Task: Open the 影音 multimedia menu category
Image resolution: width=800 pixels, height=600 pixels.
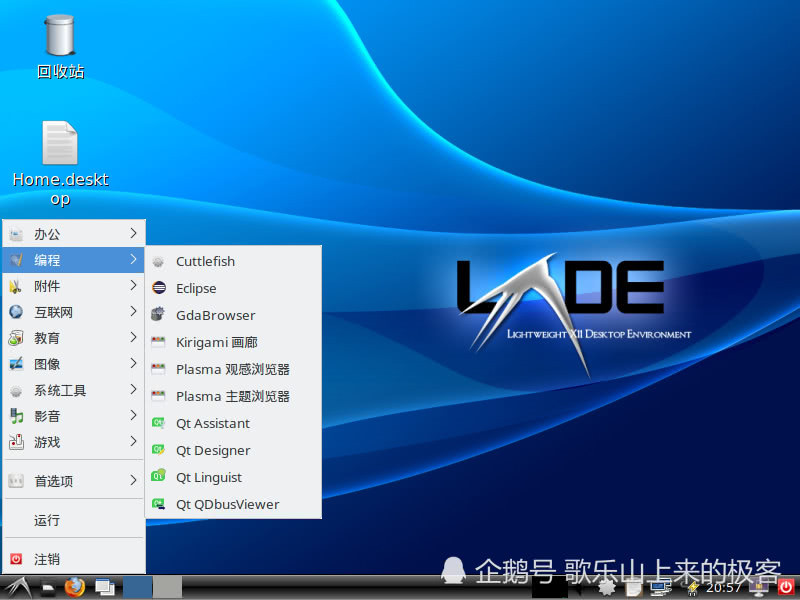Action: coord(74,416)
